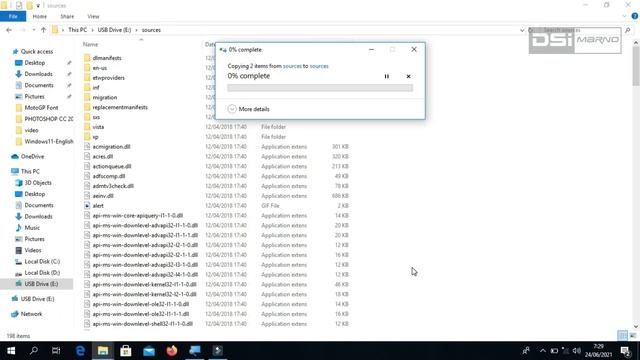The image size is (640, 360).
Task: Open the Home ribbon tab
Action: coord(40,16)
